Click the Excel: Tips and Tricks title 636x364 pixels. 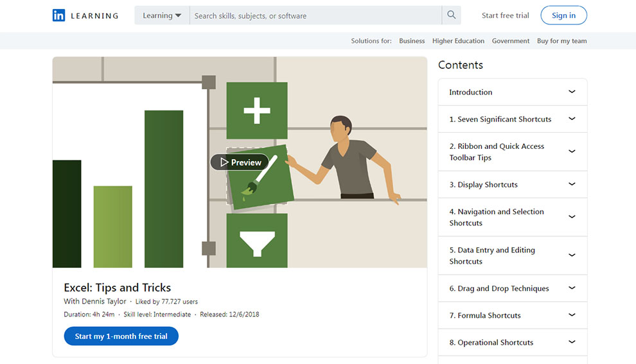pos(117,288)
